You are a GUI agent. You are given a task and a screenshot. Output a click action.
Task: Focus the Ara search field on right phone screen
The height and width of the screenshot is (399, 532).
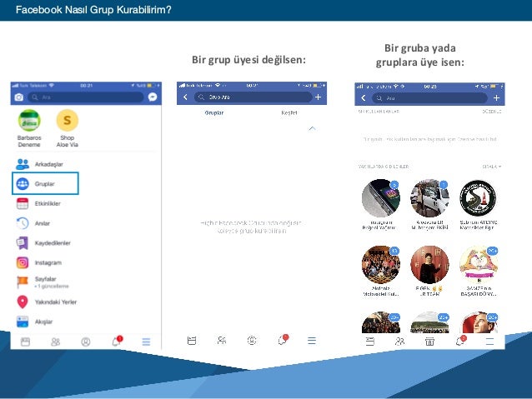[430, 98]
